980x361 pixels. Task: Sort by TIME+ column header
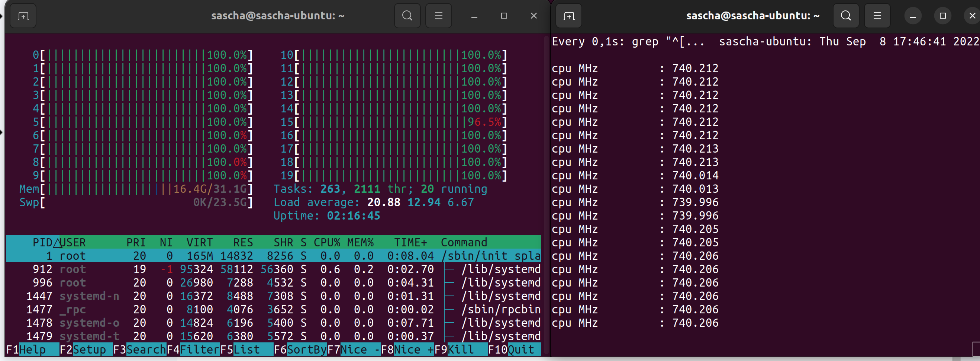click(410, 242)
